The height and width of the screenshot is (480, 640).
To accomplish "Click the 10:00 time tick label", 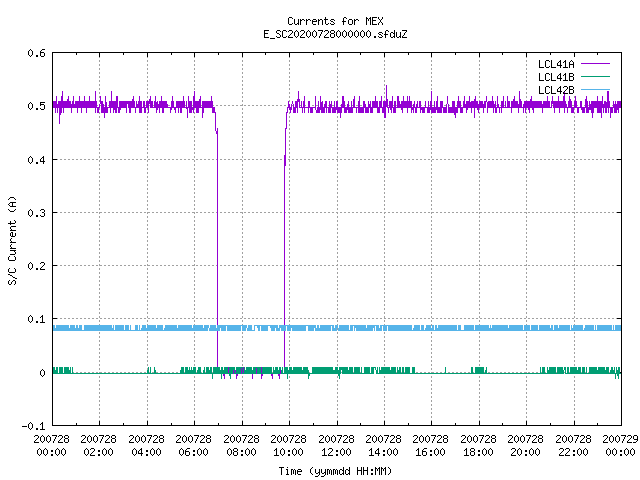I will [288, 452].
